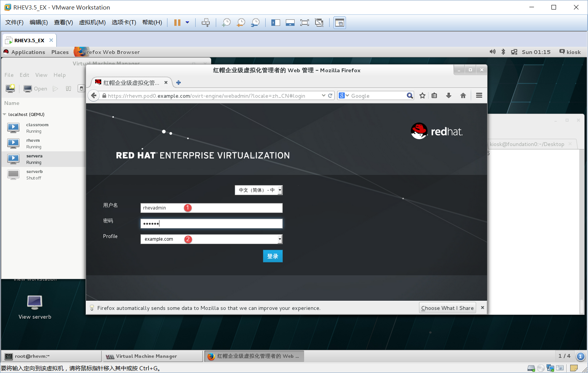Open the Profile example.com dropdown
This screenshot has width=588, height=373.
(x=212, y=239)
